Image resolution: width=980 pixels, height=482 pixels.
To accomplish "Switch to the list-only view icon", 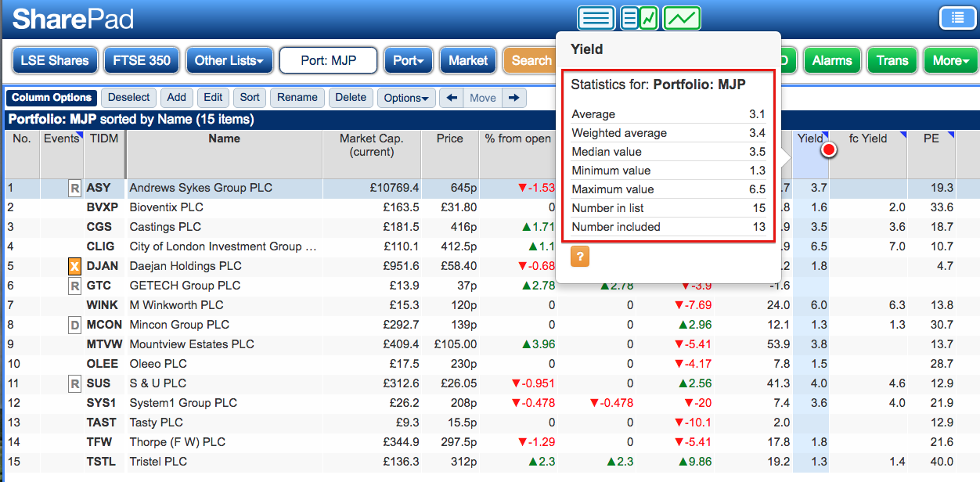I will pos(596,17).
